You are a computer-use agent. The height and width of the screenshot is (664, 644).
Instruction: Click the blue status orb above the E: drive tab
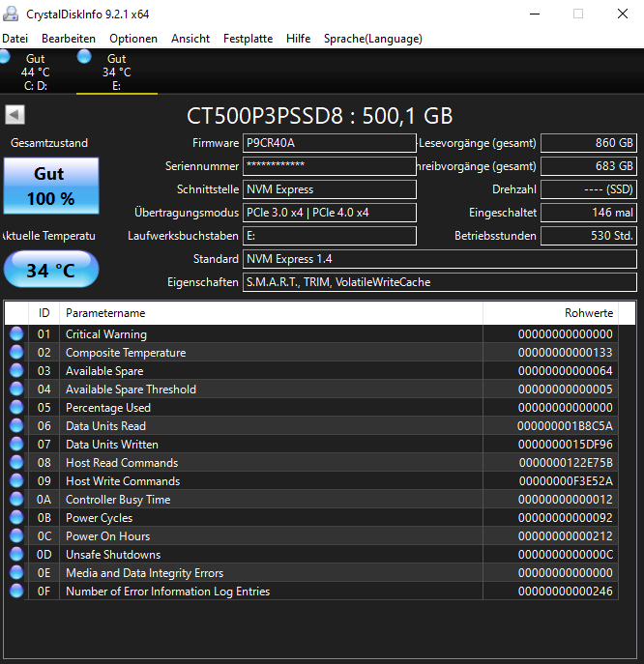tap(84, 56)
